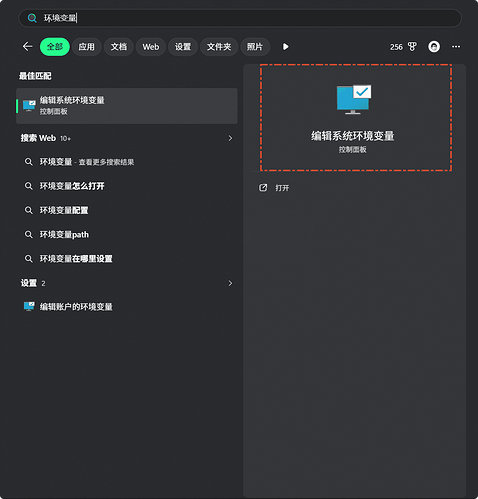The image size is (478, 499).
Task: Switch to the 文件夹 filter tab
Action: (x=219, y=47)
